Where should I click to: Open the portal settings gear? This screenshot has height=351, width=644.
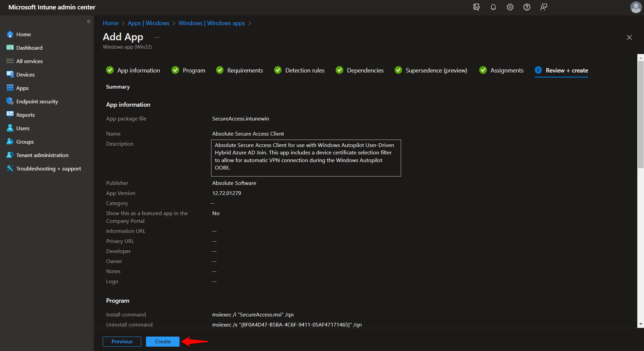click(510, 7)
